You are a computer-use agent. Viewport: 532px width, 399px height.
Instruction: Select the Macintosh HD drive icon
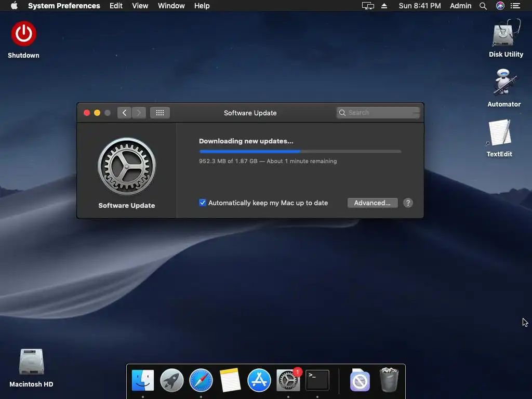click(x=31, y=362)
